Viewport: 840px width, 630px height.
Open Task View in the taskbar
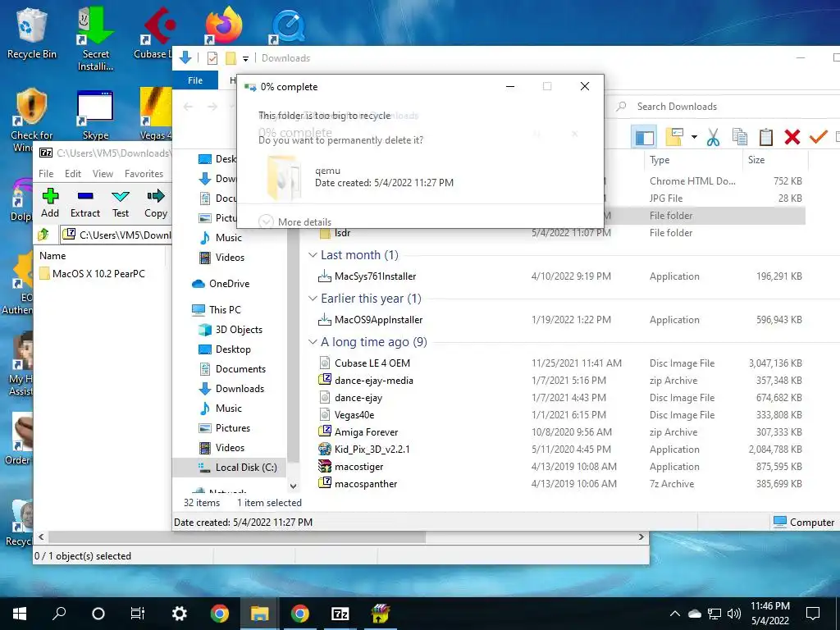[x=138, y=614]
